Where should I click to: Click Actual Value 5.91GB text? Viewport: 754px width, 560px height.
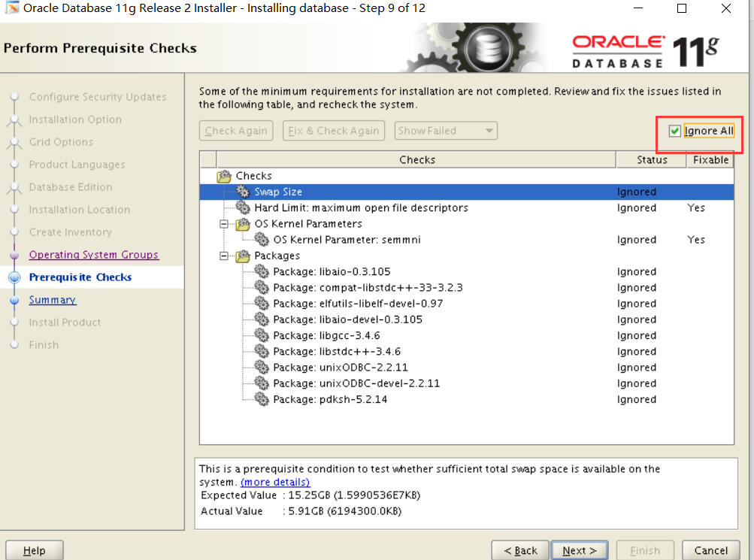point(301,511)
